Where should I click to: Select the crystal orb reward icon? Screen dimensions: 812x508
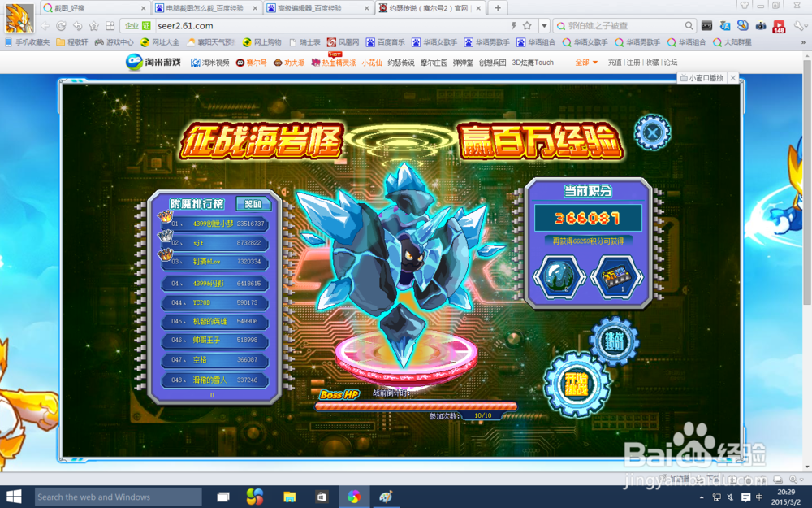(x=559, y=277)
